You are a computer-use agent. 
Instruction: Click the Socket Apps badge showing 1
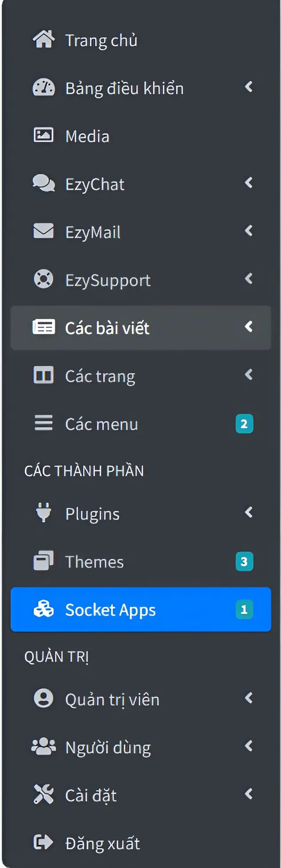point(244,609)
